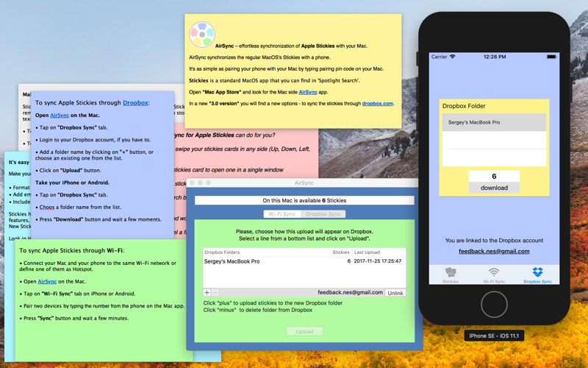Open the dropbox.com link in yellow note
The image size is (588, 368).
[378, 104]
